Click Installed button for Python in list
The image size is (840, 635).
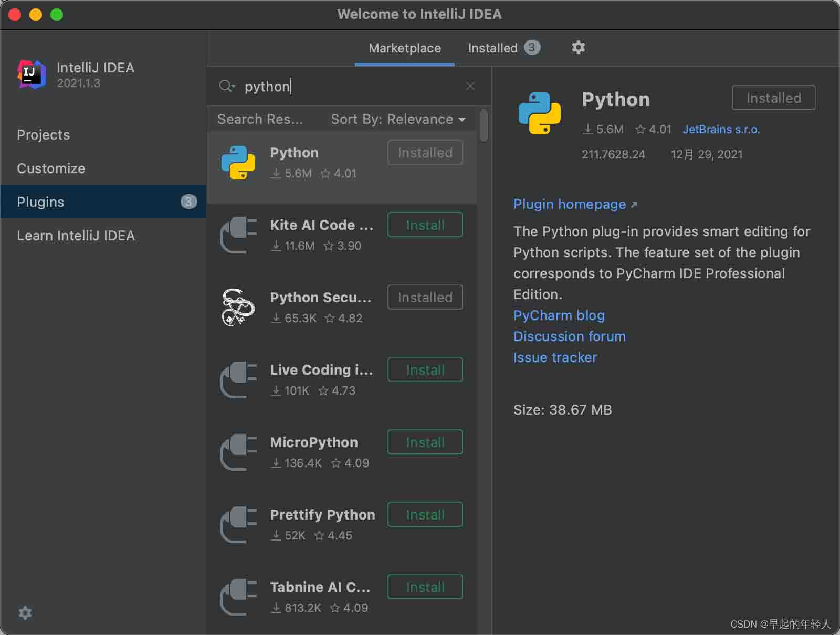[x=425, y=153]
